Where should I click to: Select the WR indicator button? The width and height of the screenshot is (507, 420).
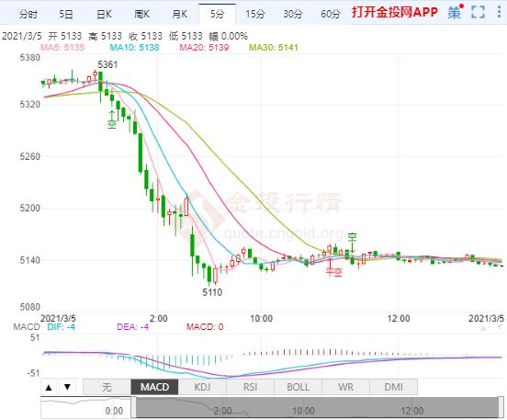click(x=345, y=387)
